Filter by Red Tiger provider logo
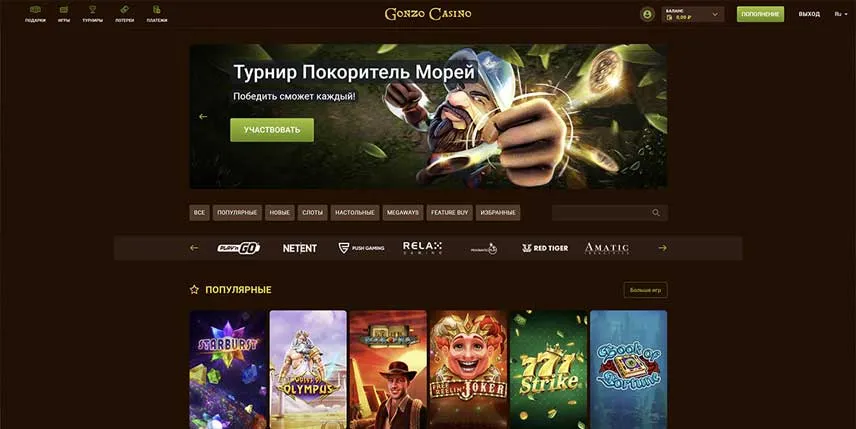 click(x=545, y=248)
